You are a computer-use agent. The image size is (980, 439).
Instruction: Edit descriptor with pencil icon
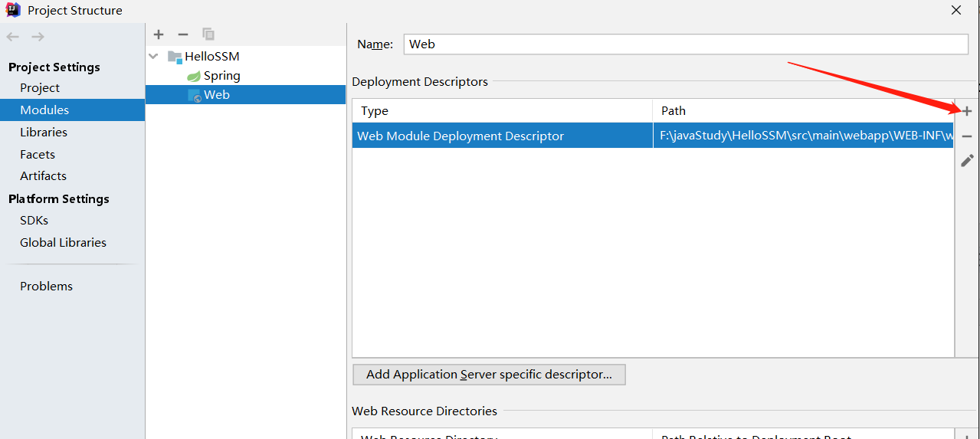point(967,161)
